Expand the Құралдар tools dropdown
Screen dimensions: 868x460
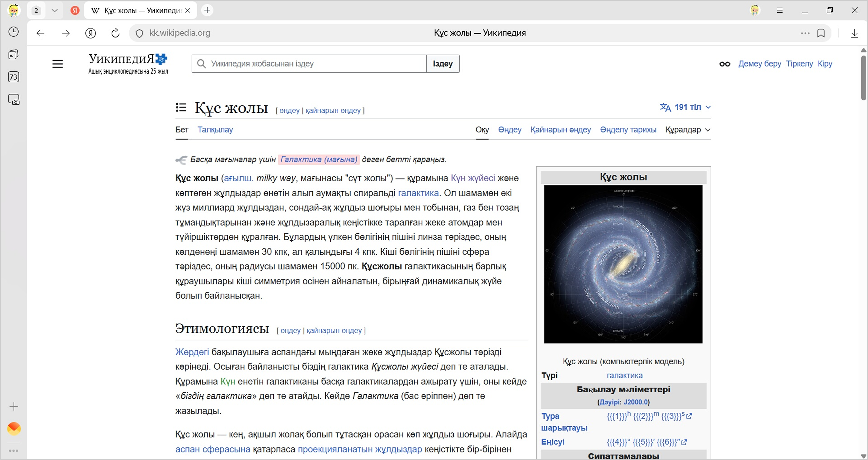pos(688,130)
